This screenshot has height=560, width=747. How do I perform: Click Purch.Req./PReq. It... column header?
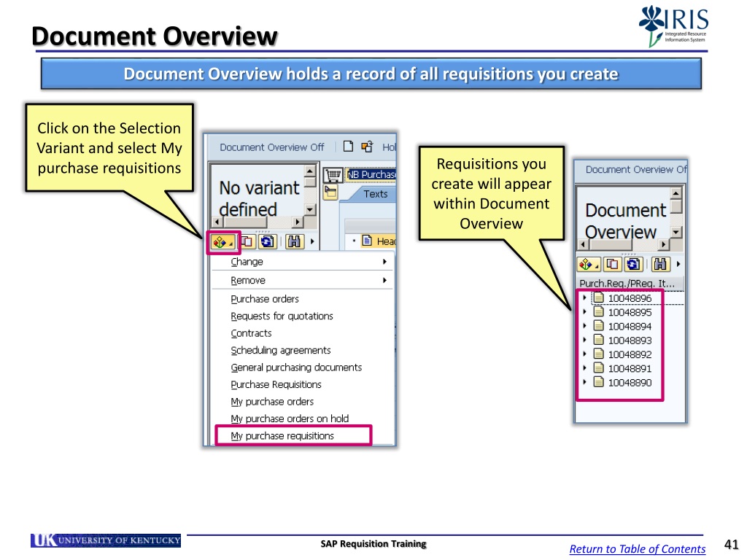(630, 284)
